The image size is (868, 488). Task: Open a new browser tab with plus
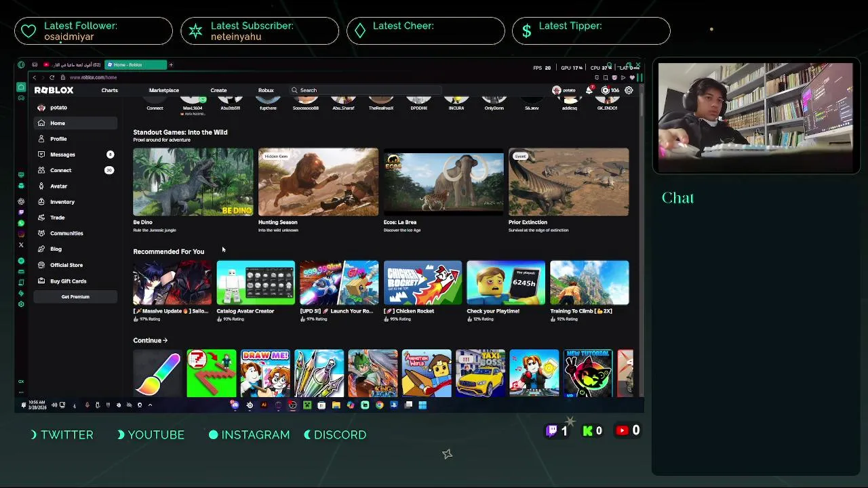click(171, 65)
